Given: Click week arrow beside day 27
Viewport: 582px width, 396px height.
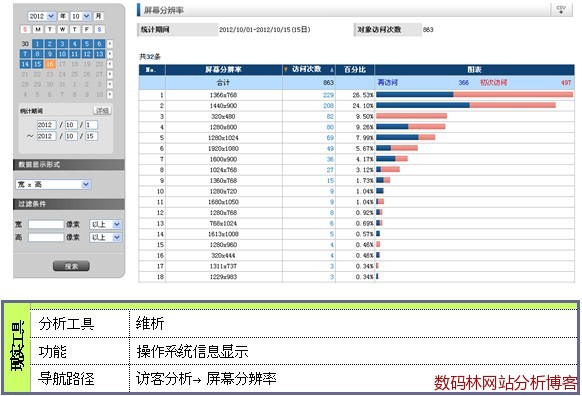Looking at the screenshot, I should pos(110,74).
